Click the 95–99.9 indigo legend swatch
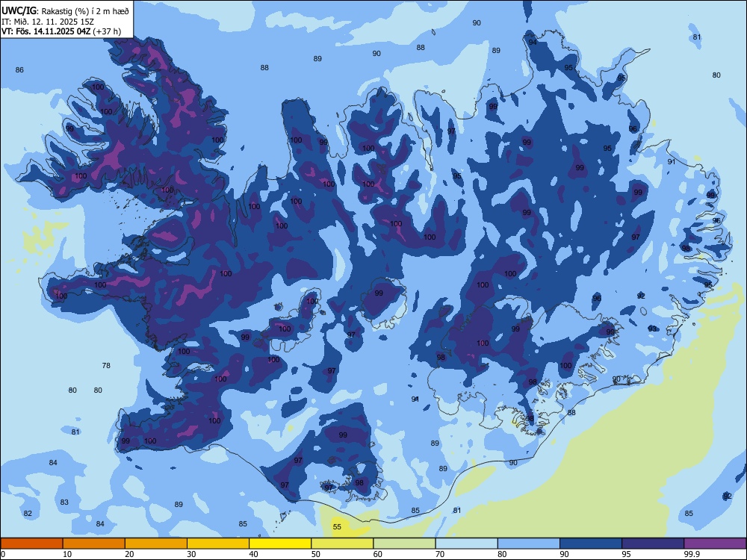 [653, 544]
